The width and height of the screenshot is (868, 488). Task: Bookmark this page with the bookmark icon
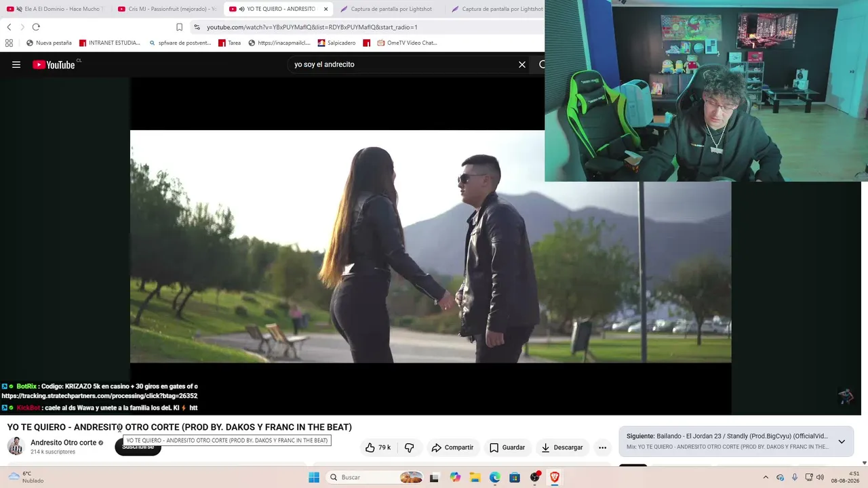pos(179,27)
